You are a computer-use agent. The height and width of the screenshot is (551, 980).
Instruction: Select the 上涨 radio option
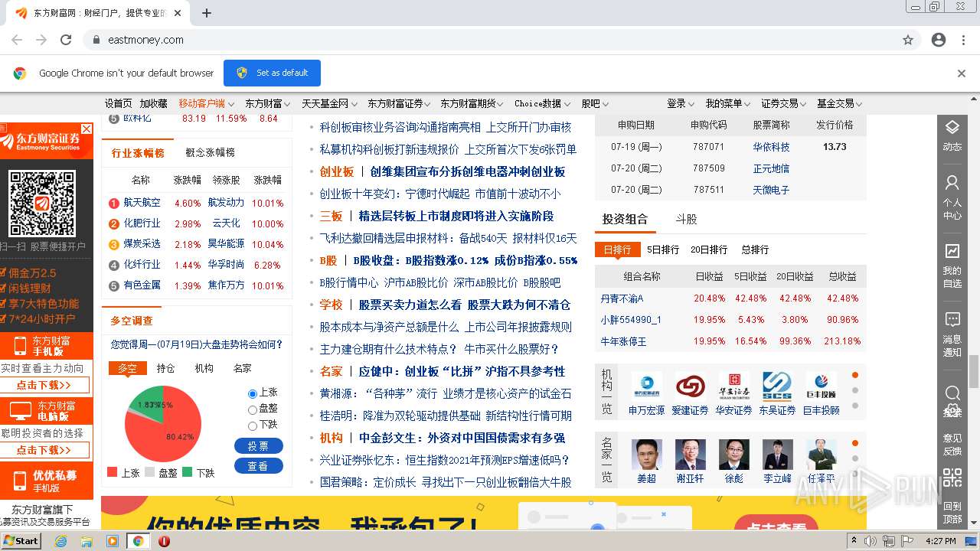click(x=253, y=393)
